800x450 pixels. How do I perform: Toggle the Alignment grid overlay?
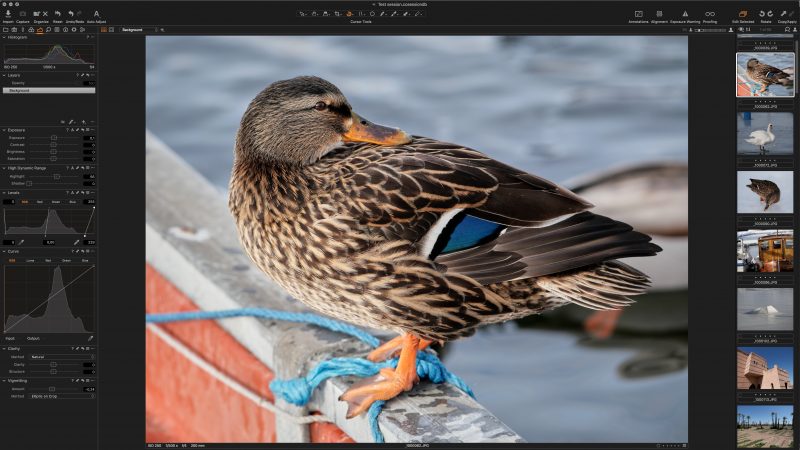point(659,14)
